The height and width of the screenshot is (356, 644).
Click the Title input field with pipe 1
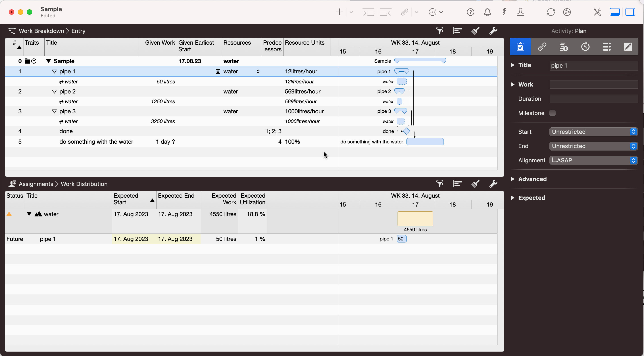[x=594, y=65]
